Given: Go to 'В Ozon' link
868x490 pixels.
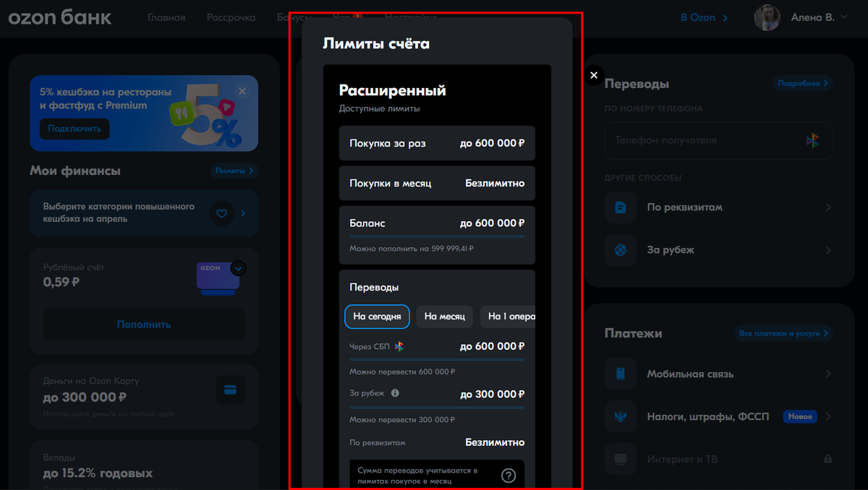Looking at the screenshot, I should [704, 17].
